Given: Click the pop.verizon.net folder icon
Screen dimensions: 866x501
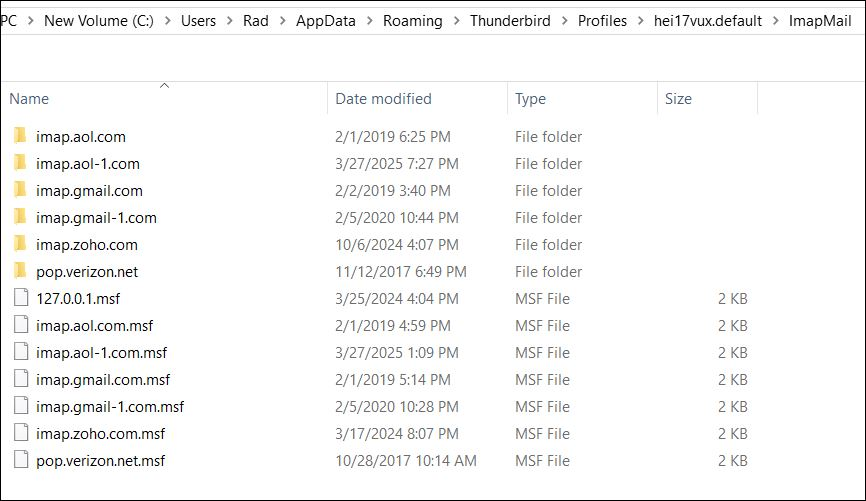Looking at the screenshot, I should 20,271.
